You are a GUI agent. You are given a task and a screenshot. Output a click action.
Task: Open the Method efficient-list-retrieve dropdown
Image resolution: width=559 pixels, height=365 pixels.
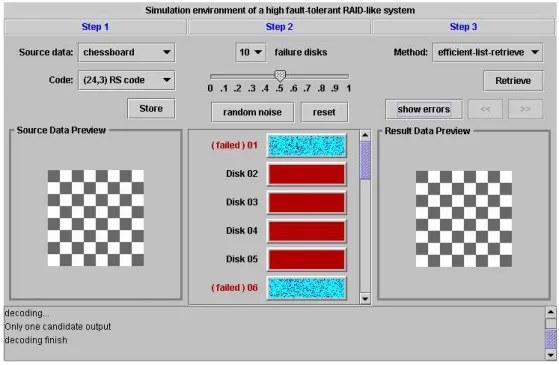(487, 52)
